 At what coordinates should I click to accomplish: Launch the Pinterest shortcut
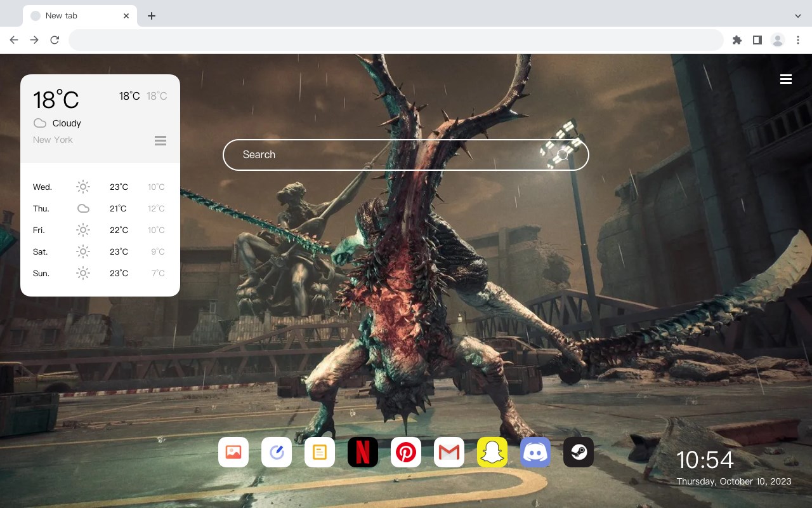406,452
